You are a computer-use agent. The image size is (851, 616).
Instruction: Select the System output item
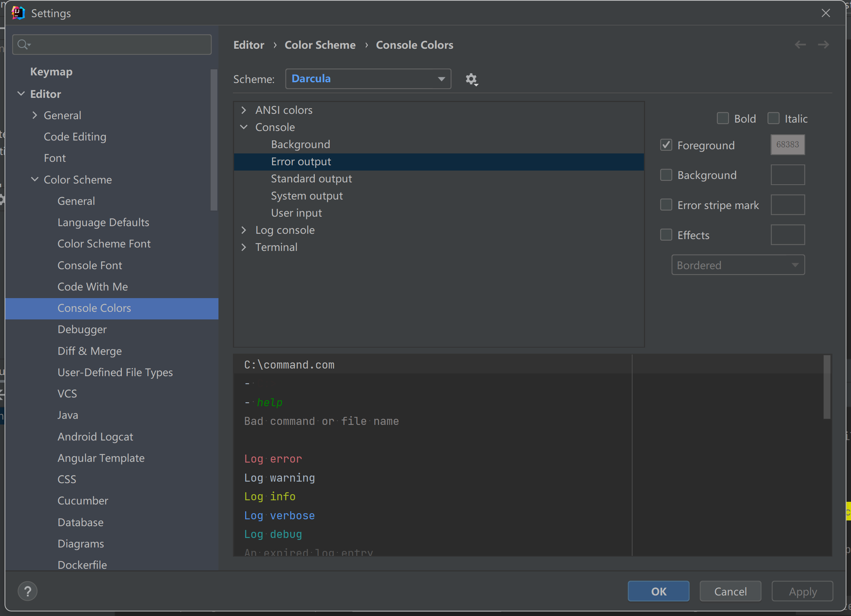coord(307,196)
